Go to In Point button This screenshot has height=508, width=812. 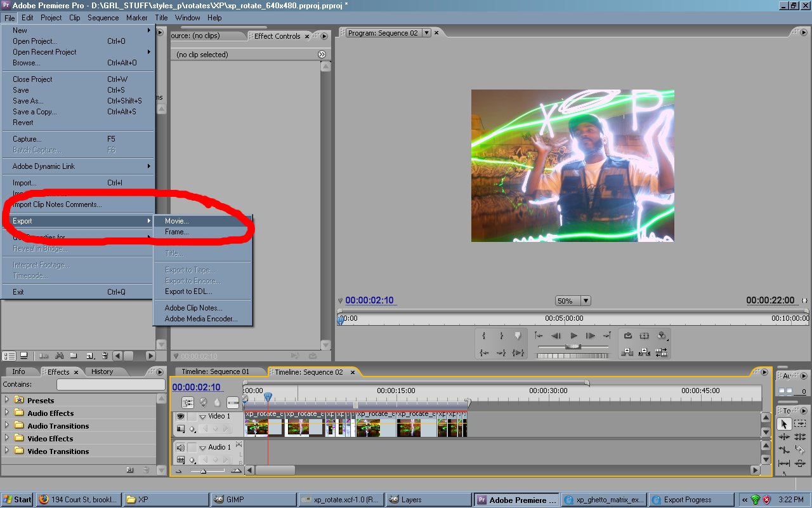(x=484, y=352)
